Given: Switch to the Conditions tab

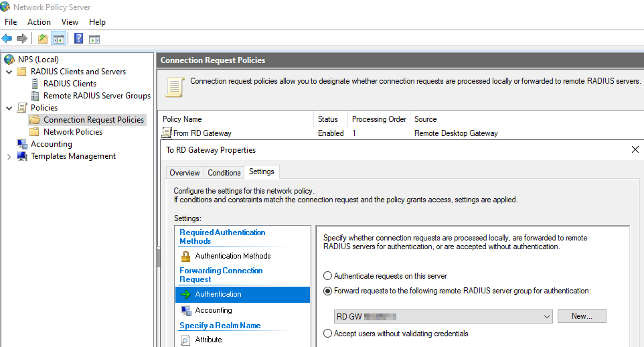Looking at the screenshot, I should 224,173.
